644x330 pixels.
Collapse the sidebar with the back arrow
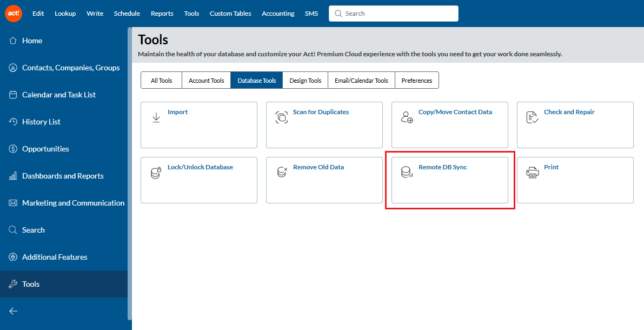[14, 311]
